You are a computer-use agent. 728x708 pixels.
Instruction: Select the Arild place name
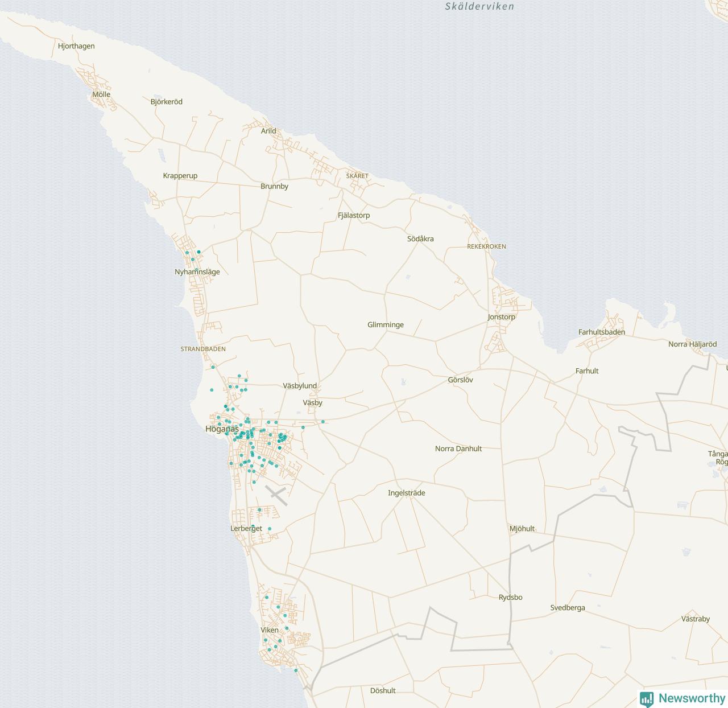268,131
